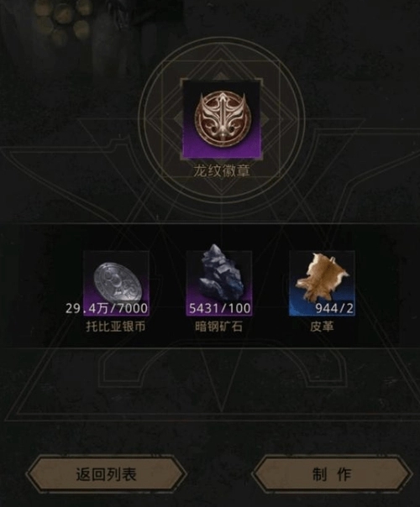Click the 龙纹徽章 item name label
The width and height of the screenshot is (420, 507).
point(222,171)
